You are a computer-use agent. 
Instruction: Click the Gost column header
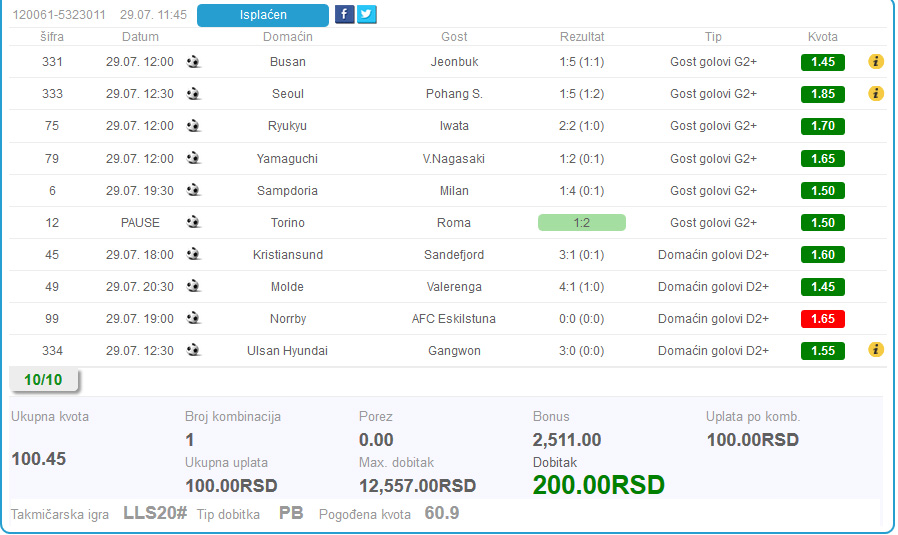454,37
